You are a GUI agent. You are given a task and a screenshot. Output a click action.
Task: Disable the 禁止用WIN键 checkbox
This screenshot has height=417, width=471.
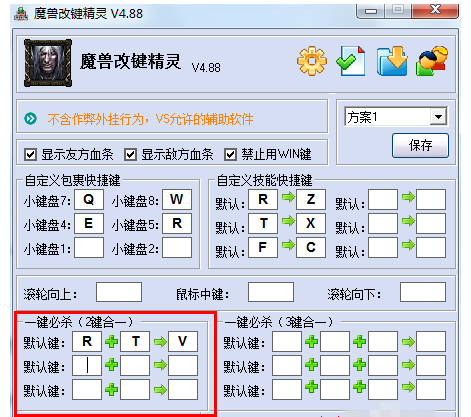tap(231, 155)
